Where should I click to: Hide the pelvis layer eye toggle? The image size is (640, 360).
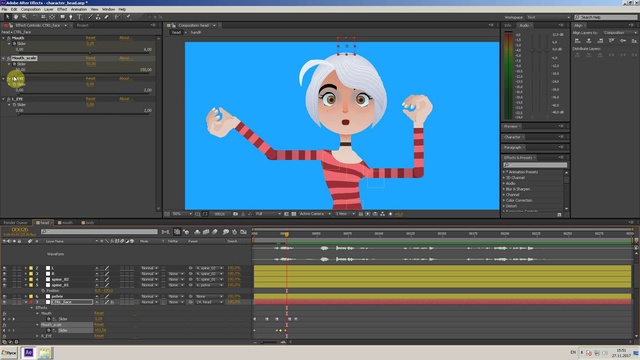4,296
